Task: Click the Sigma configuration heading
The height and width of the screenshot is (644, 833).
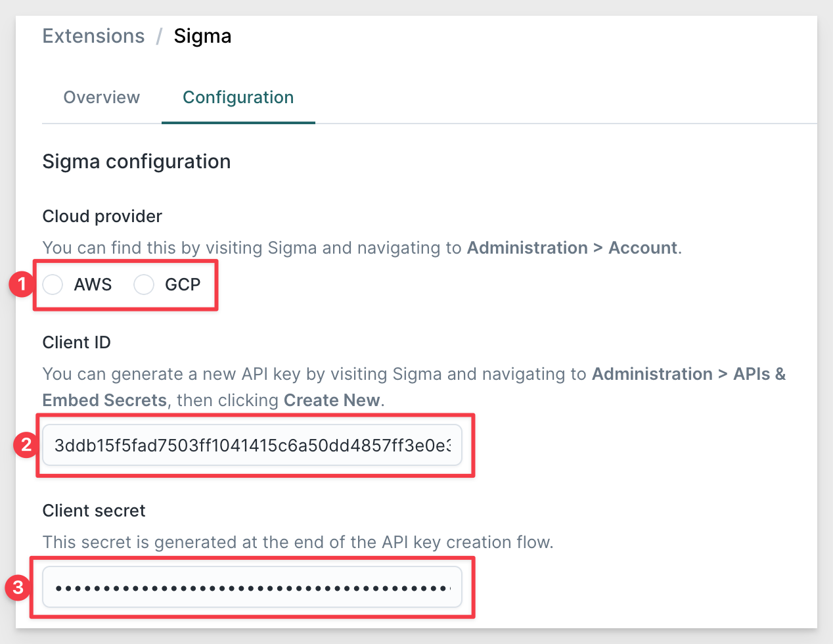Action: coord(137,162)
